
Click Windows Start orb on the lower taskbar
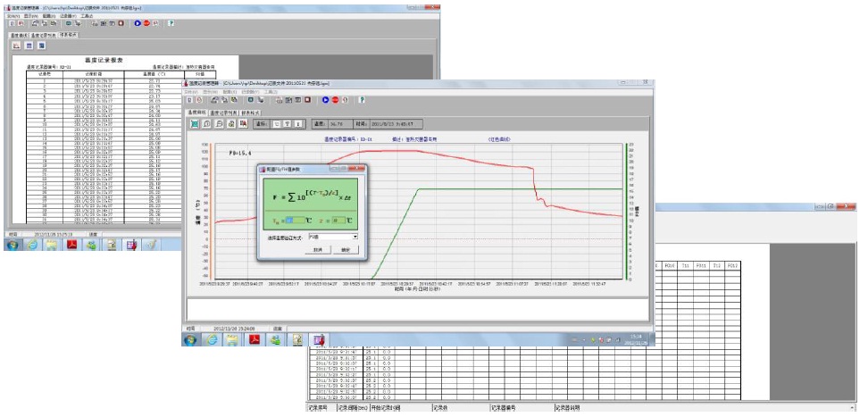[x=189, y=340]
